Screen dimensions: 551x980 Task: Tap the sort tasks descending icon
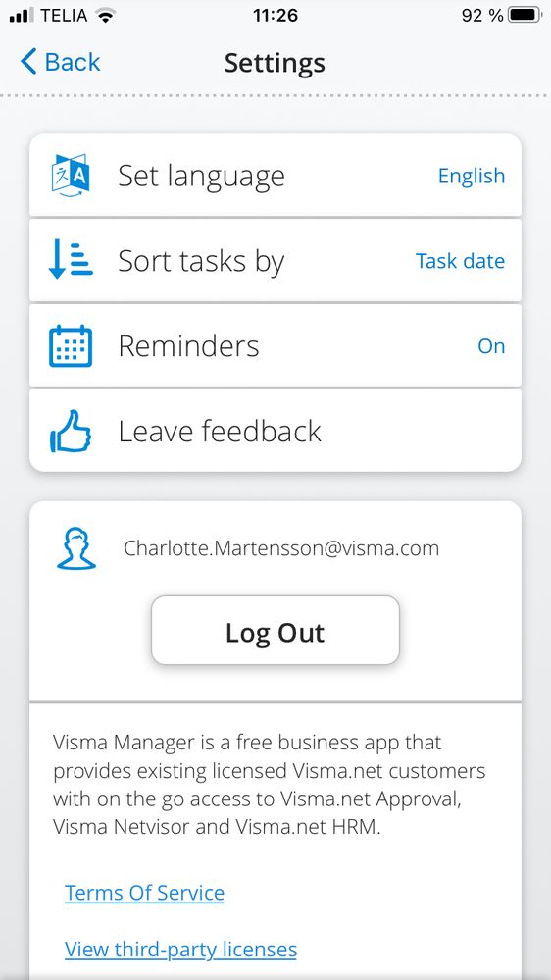point(71,261)
